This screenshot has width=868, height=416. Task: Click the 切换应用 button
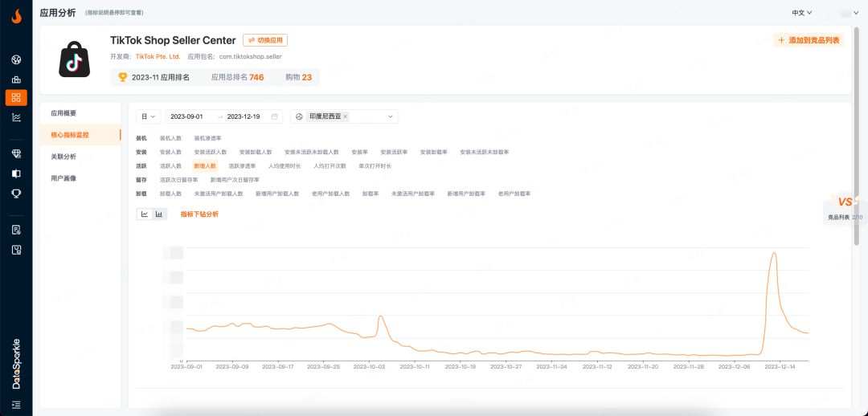coord(265,40)
